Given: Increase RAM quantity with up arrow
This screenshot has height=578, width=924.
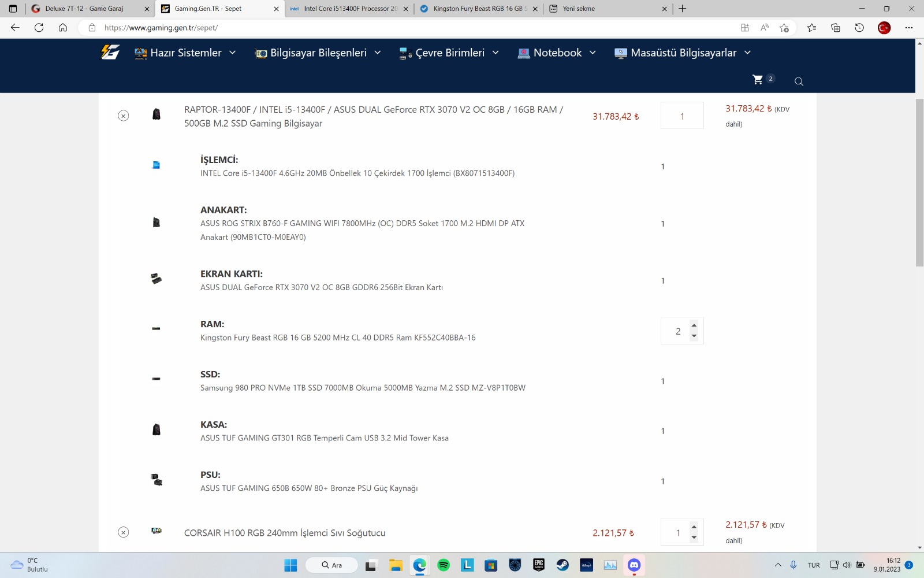Looking at the screenshot, I should point(694,325).
